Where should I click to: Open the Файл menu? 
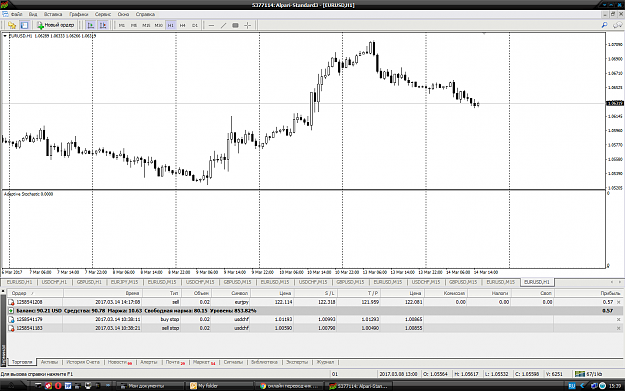[x=17, y=14]
